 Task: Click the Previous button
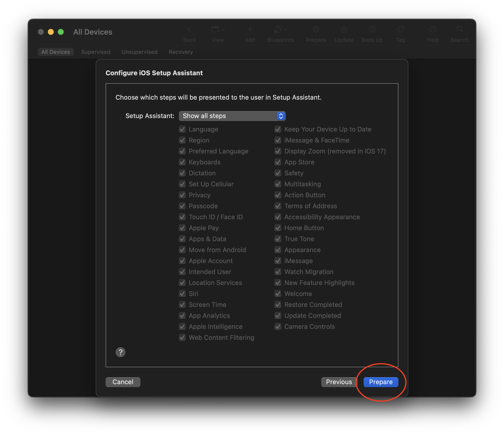click(x=339, y=382)
